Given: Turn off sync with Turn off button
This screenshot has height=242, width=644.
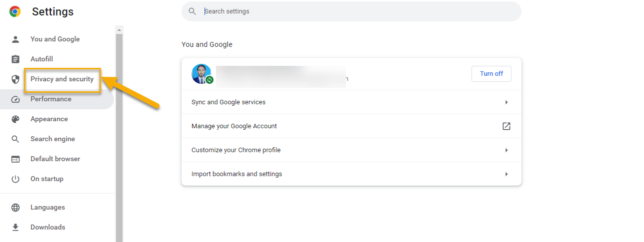Looking at the screenshot, I should pyautogui.click(x=491, y=74).
